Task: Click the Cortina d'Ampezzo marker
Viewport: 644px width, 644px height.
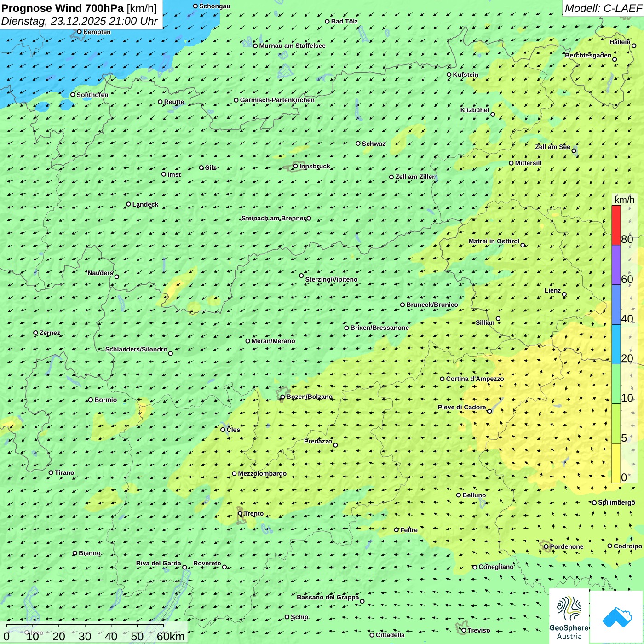Action: click(443, 379)
